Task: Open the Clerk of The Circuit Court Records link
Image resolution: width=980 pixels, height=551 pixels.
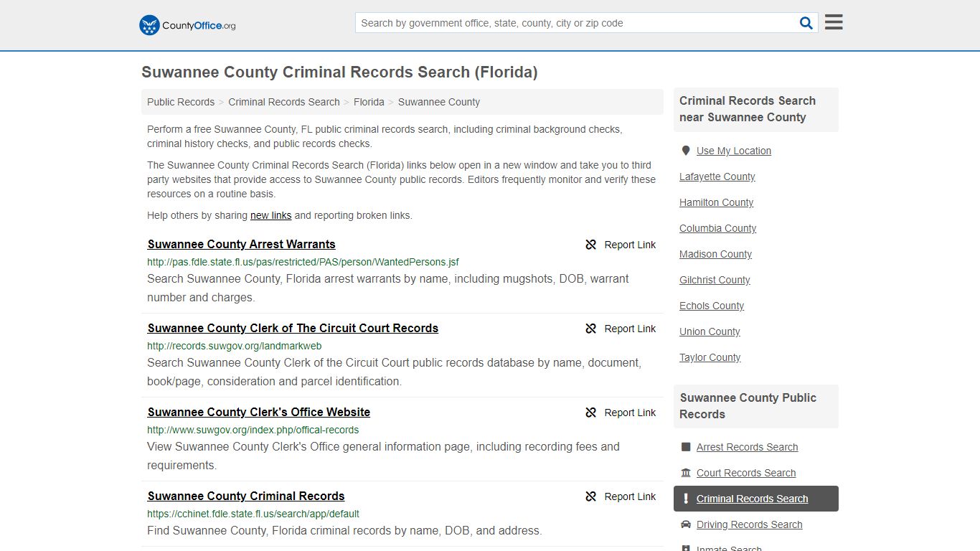Action: tap(293, 328)
